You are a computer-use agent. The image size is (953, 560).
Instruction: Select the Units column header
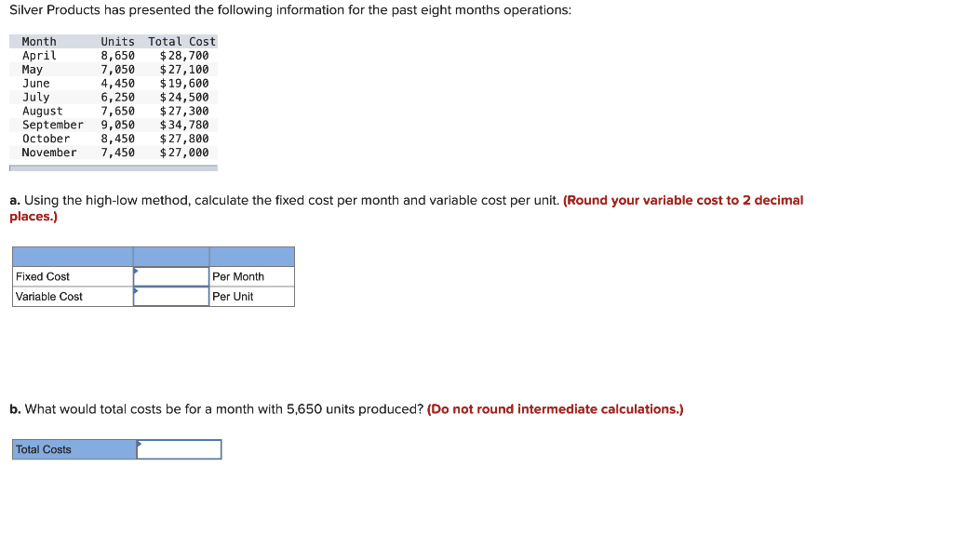(x=117, y=41)
